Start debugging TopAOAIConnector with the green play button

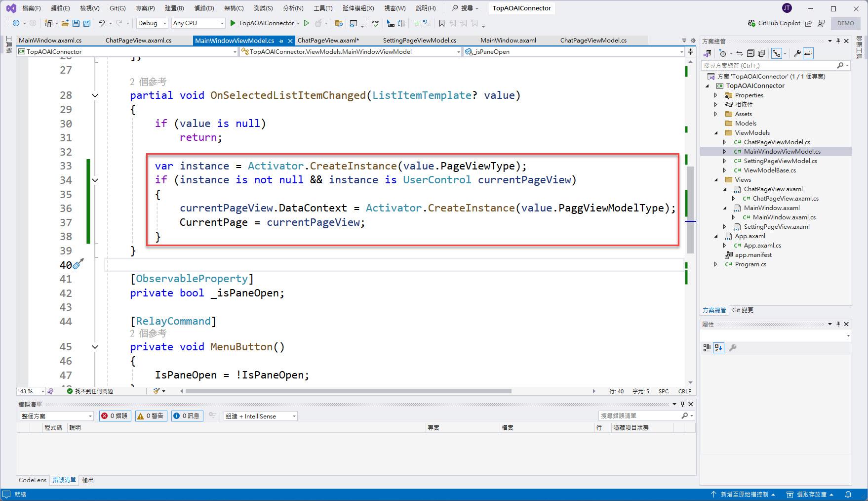coord(233,23)
